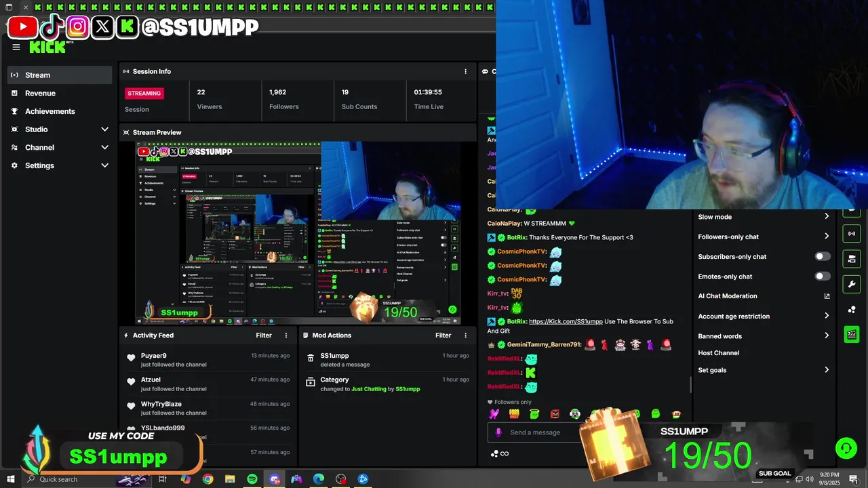Click Atzuel in Activity Feed
This screenshot has height=488, width=868.
pyautogui.click(x=151, y=380)
